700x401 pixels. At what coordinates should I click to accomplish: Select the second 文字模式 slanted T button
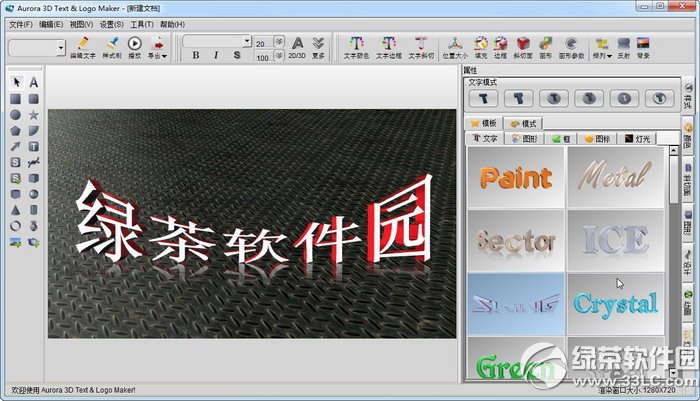click(x=518, y=98)
